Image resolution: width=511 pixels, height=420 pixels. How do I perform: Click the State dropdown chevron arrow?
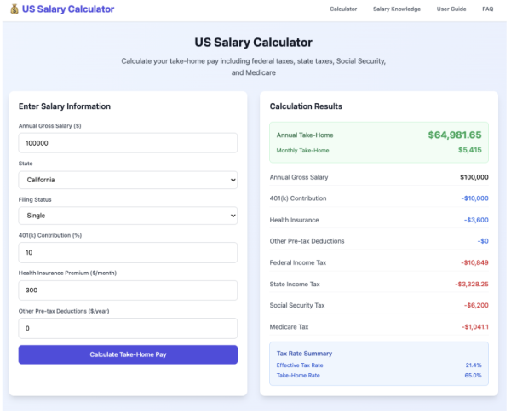pyautogui.click(x=233, y=180)
